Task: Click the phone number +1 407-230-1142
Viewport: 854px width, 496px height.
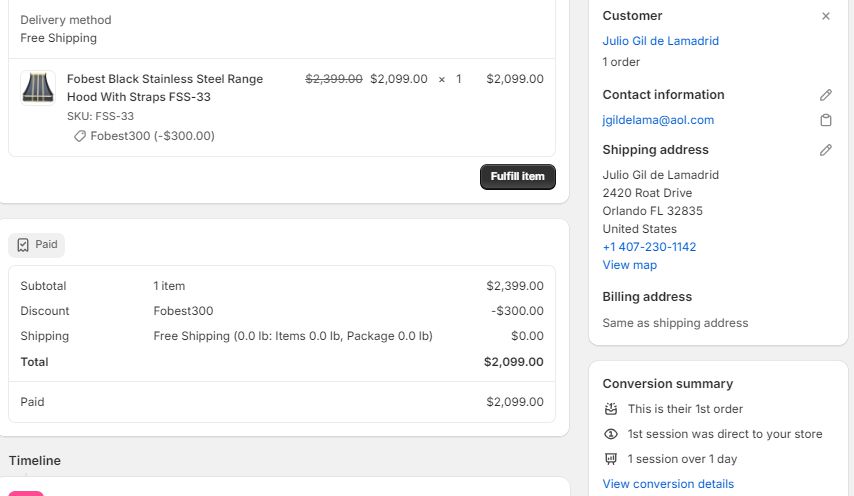Action: (x=649, y=247)
